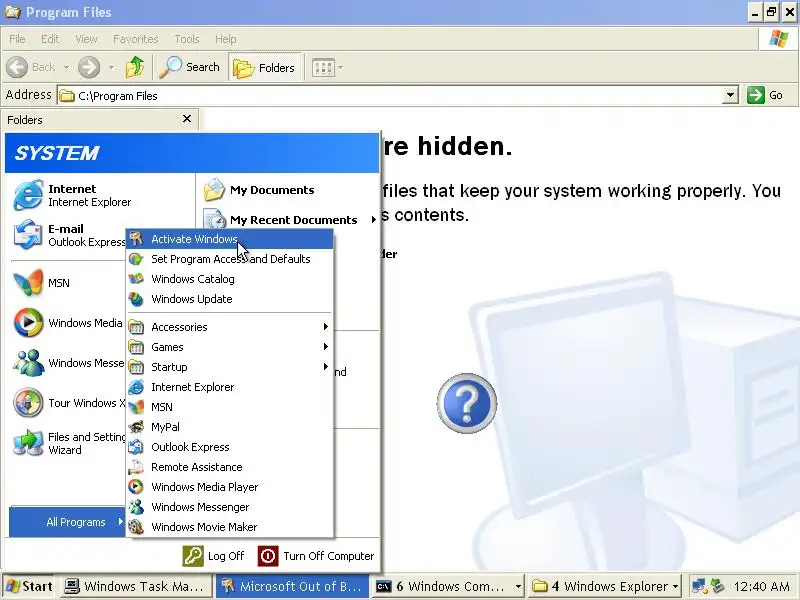Click the Search toolbar button

tap(189, 67)
